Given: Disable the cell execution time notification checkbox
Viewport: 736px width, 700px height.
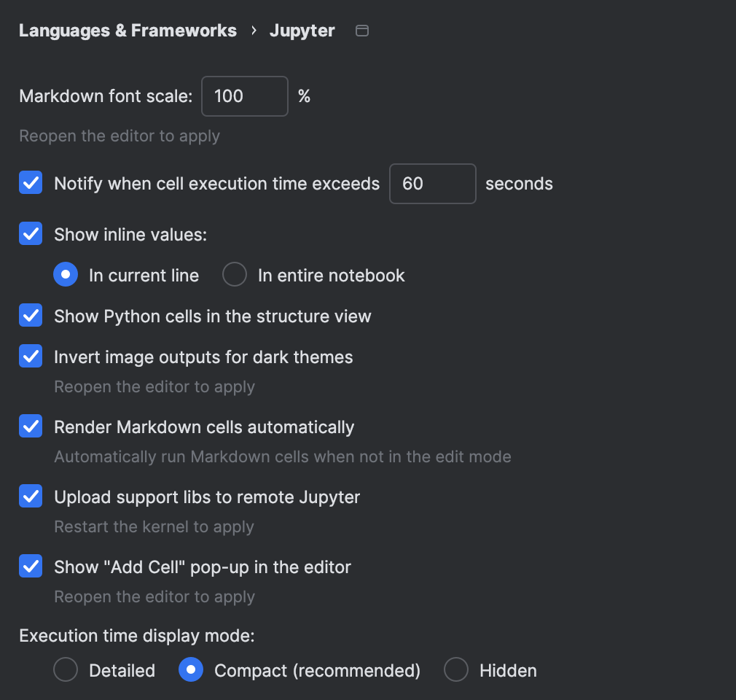Looking at the screenshot, I should tap(31, 184).
